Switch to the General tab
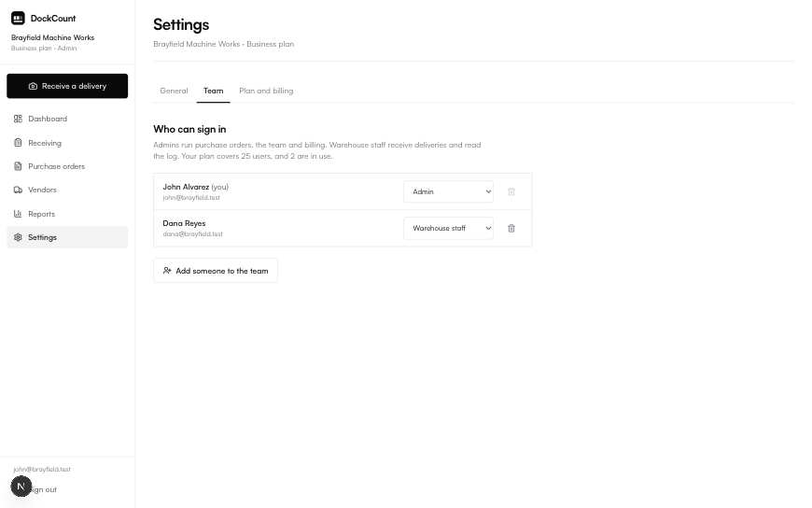 tap(174, 91)
